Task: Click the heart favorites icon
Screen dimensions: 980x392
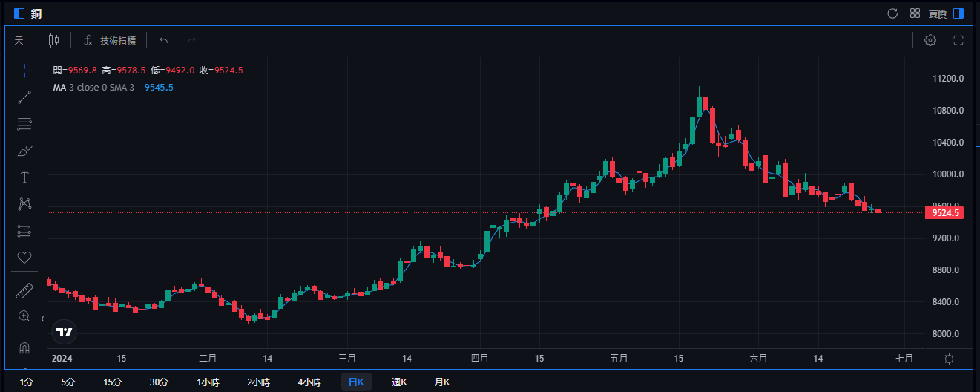Action: (x=24, y=258)
